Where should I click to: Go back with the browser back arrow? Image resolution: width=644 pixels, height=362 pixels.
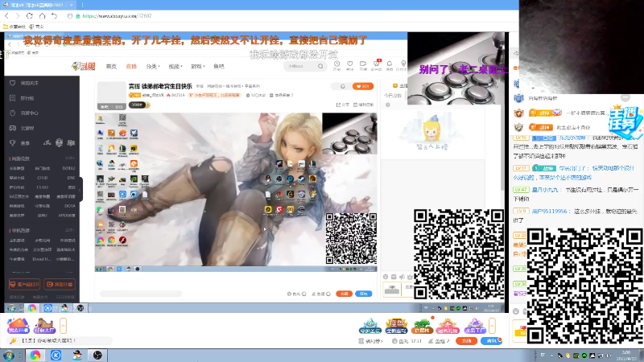click(x=6, y=15)
